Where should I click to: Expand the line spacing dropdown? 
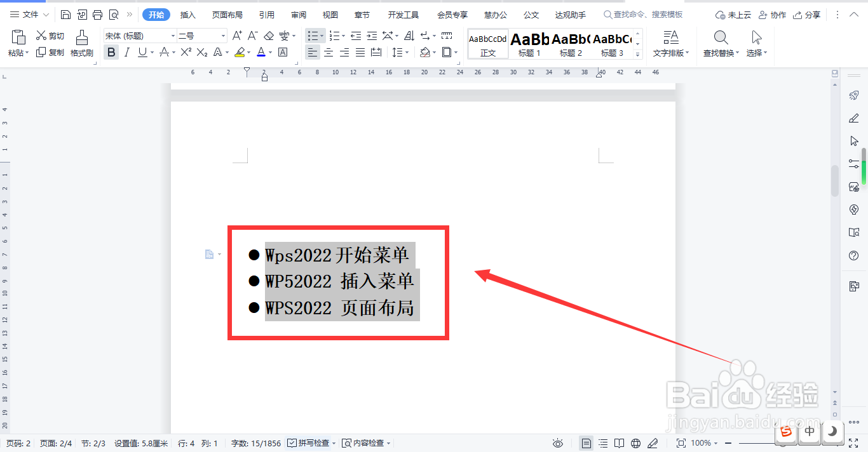click(x=407, y=53)
